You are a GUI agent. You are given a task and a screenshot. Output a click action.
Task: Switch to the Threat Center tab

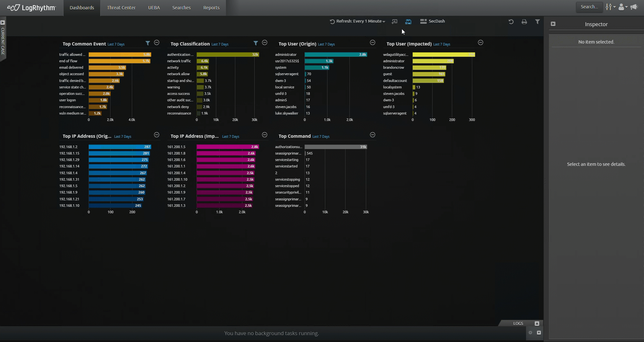121,8
